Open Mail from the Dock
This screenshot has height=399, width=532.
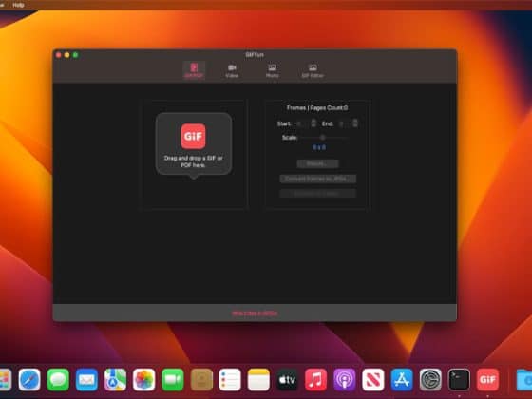click(86, 380)
